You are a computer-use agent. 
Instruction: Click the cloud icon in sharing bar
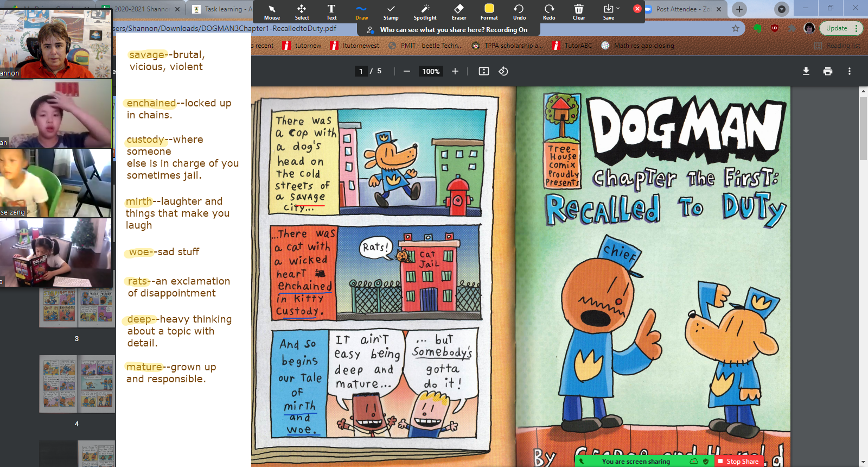click(694, 462)
